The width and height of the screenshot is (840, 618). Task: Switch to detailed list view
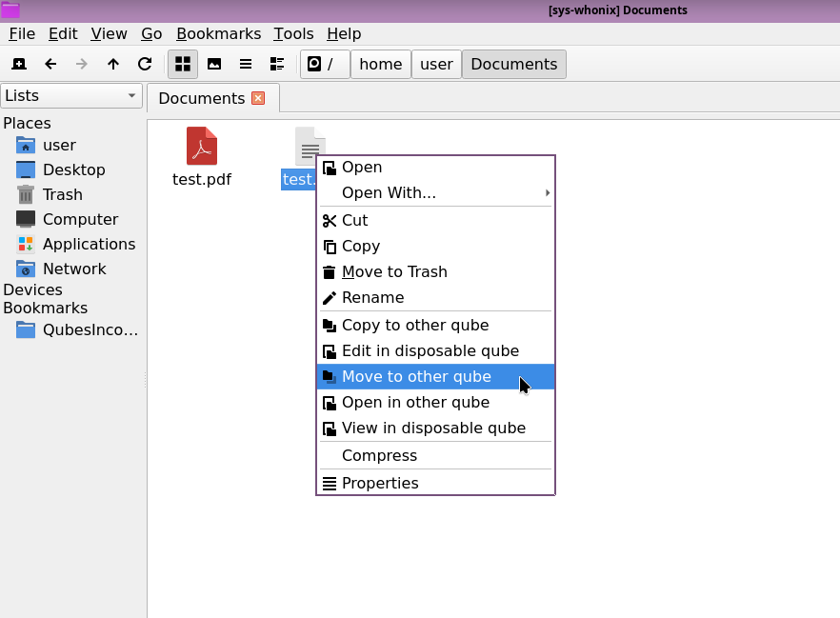click(x=277, y=64)
